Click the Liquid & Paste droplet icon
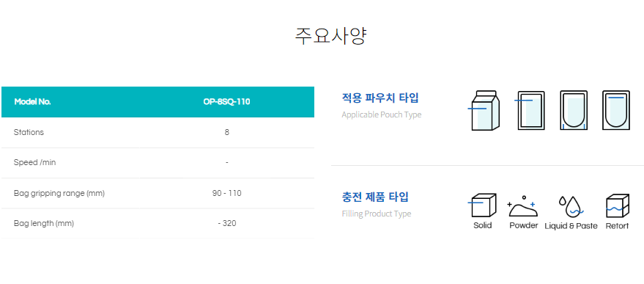 [x=571, y=207]
